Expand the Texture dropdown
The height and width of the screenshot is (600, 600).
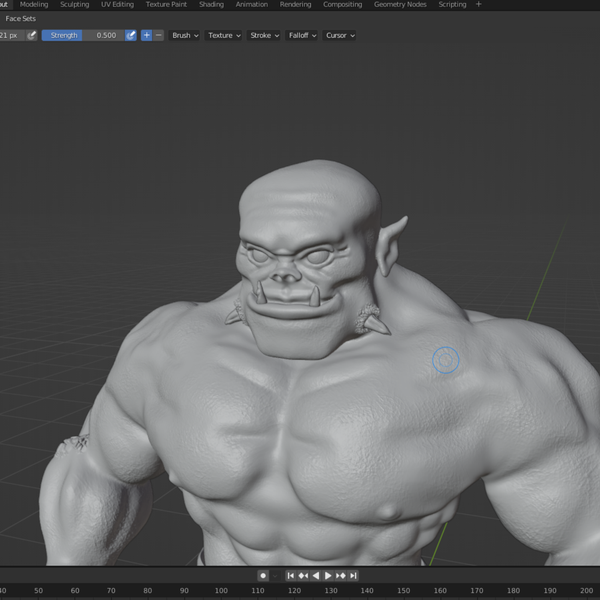tap(224, 35)
